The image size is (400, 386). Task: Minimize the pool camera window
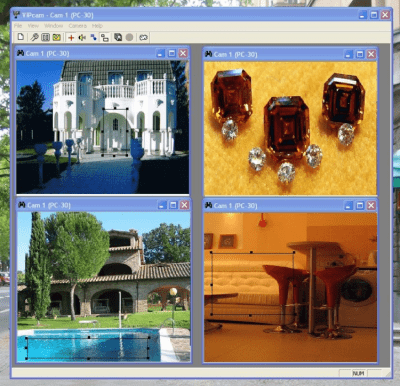coord(162,205)
